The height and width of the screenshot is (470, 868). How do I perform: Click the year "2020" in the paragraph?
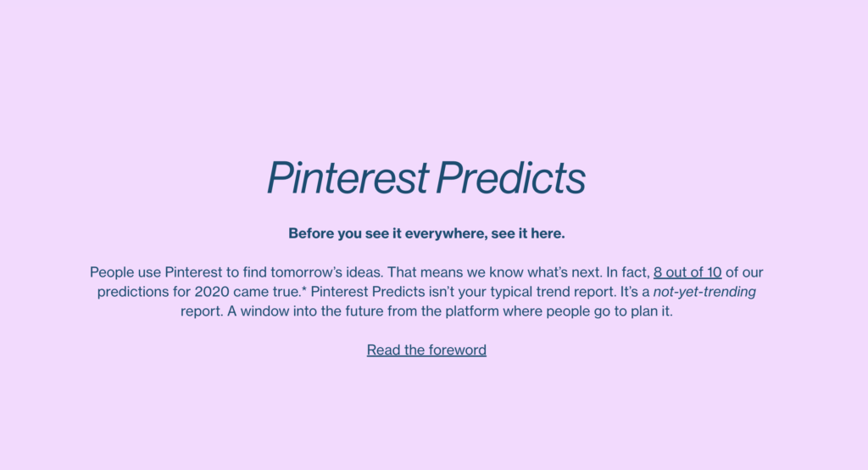coord(211,292)
